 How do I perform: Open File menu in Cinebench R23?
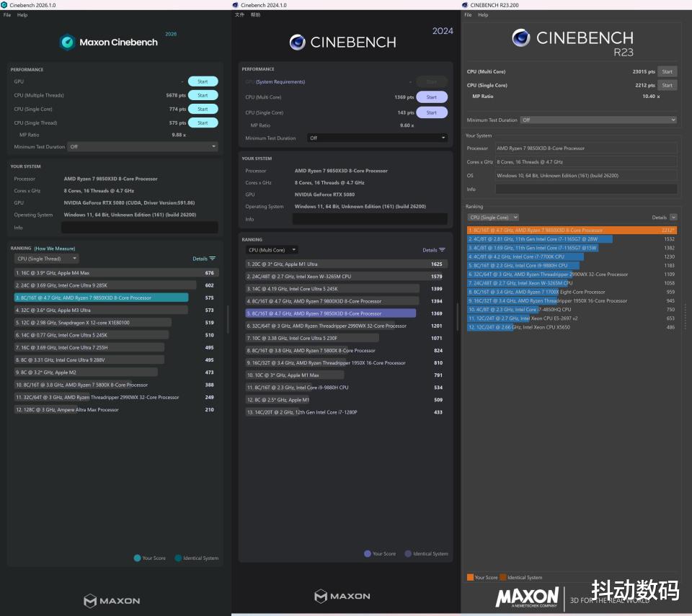pos(469,15)
